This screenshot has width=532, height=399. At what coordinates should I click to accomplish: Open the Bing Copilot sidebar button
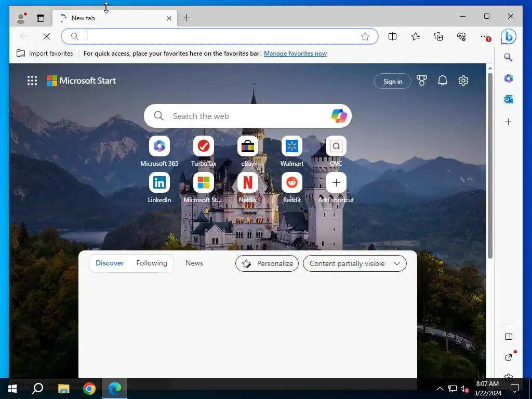pyautogui.click(x=508, y=36)
